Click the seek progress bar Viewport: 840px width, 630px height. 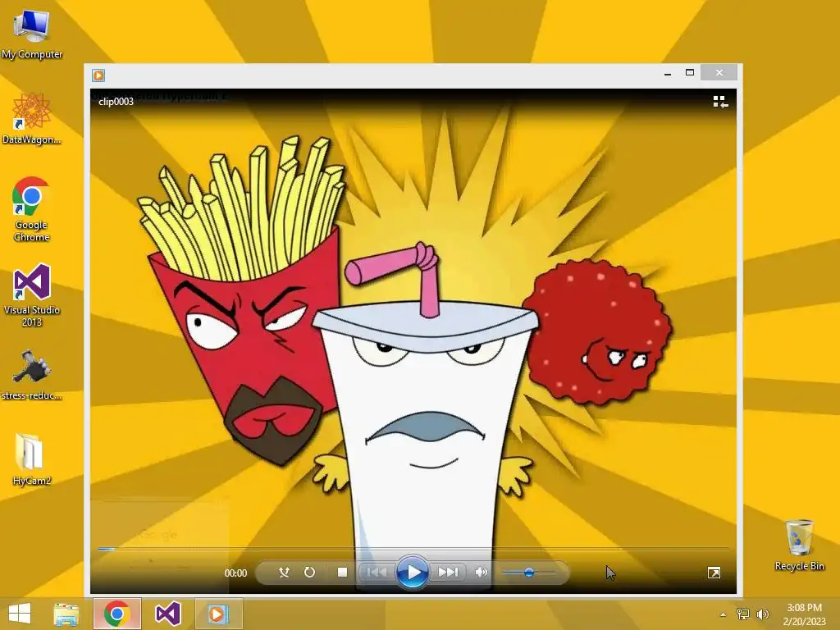tap(413, 549)
